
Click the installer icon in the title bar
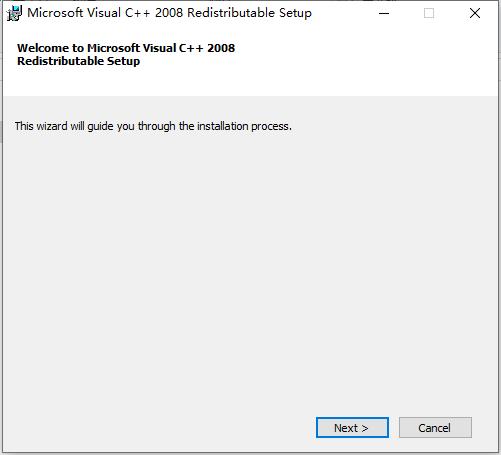pyautogui.click(x=14, y=14)
